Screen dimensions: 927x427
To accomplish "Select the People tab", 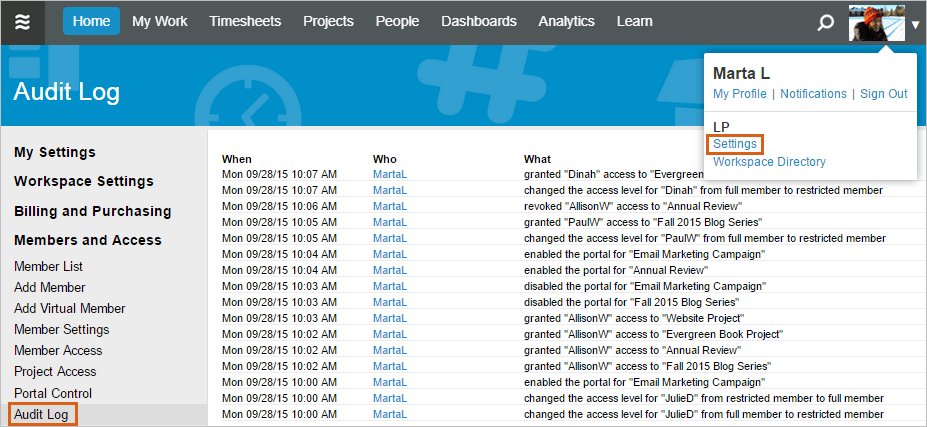I will click(397, 21).
